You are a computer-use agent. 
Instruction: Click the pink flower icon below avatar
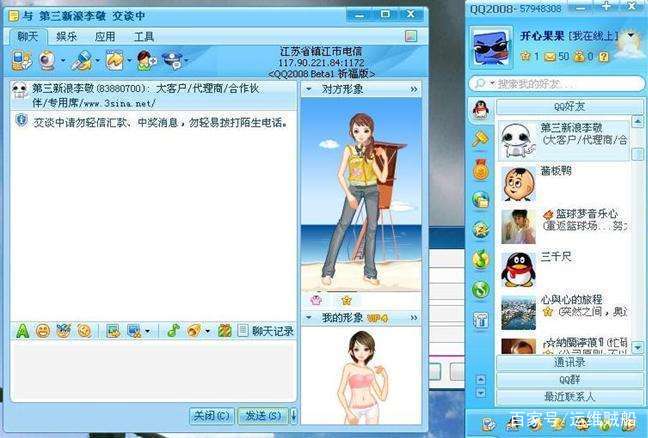pyautogui.click(x=316, y=300)
